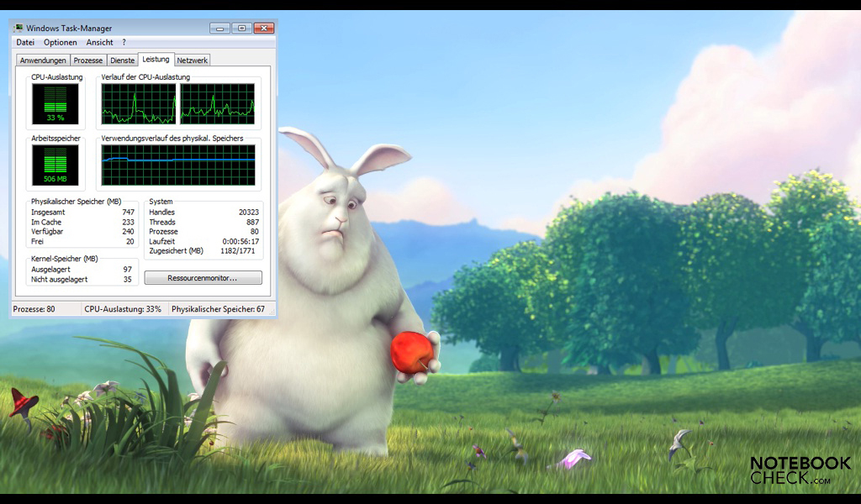Switch to the Prozesse tab
The height and width of the screenshot is (504, 861).
tap(87, 60)
